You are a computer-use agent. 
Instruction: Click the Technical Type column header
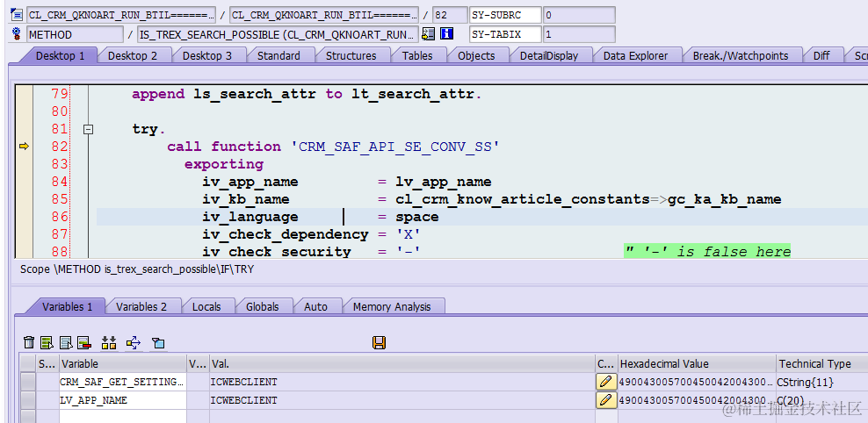tap(821, 364)
